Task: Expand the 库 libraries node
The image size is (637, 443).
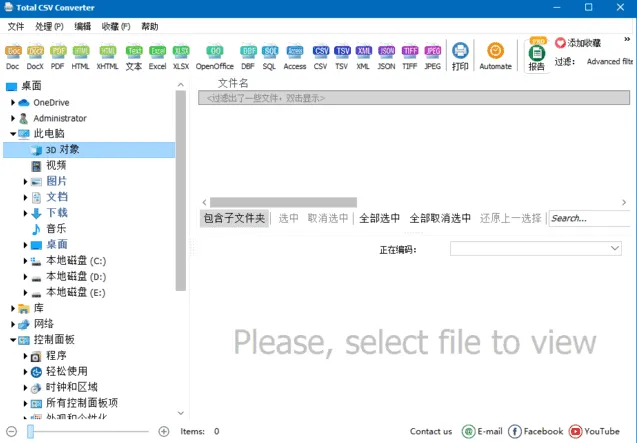Action: coord(13,308)
